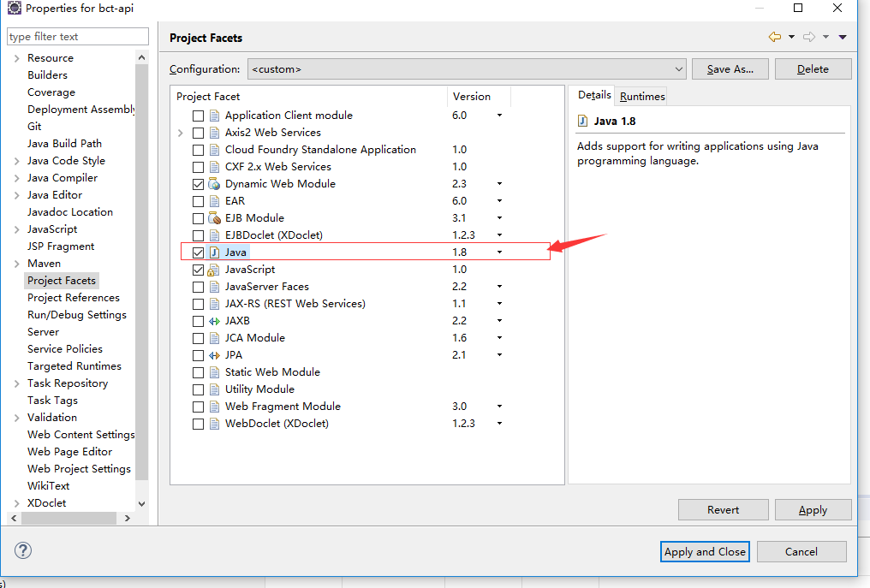Enable the JAX-RS (REST Web Services) checkbox
Screen dimensions: 870x588
pyautogui.click(x=198, y=305)
